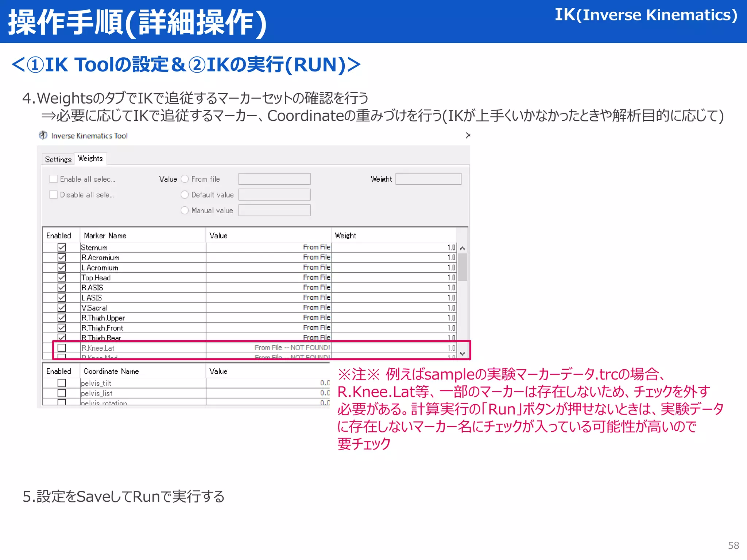Click the Inverse Kinematics Tool window icon
Image resolution: width=747 pixels, height=560 pixels.
click(x=43, y=135)
